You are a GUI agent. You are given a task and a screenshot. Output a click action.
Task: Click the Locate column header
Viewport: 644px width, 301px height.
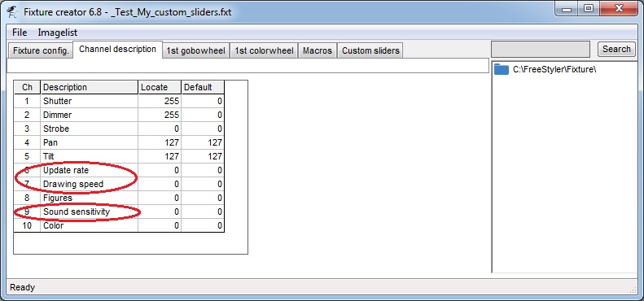click(160, 87)
